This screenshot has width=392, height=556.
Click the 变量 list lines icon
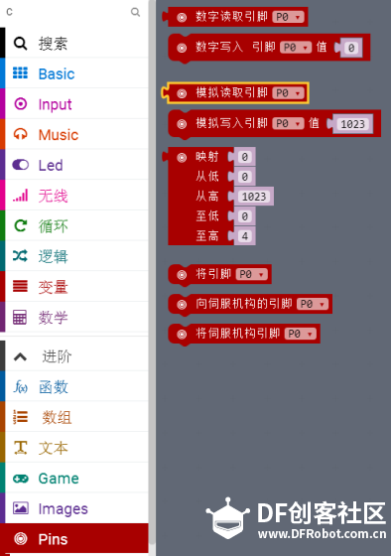20,286
